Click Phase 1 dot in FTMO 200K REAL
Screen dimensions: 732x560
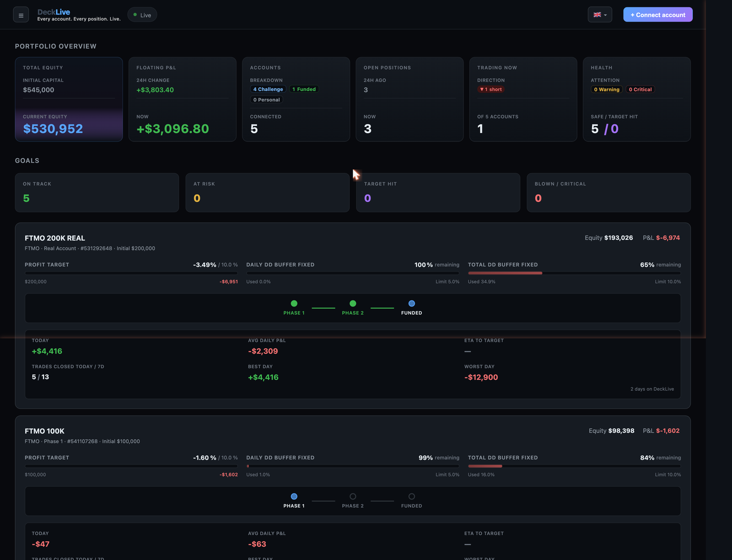(x=294, y=303)
